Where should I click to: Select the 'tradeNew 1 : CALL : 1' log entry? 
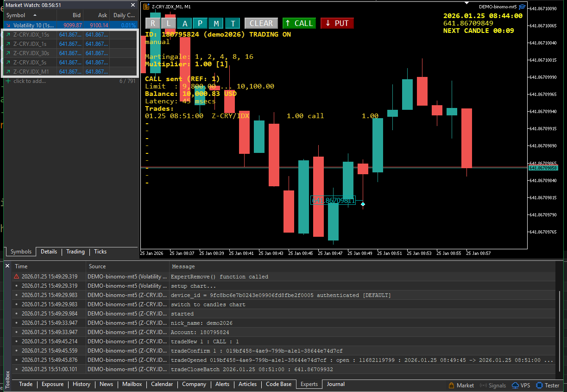(283, 341)
